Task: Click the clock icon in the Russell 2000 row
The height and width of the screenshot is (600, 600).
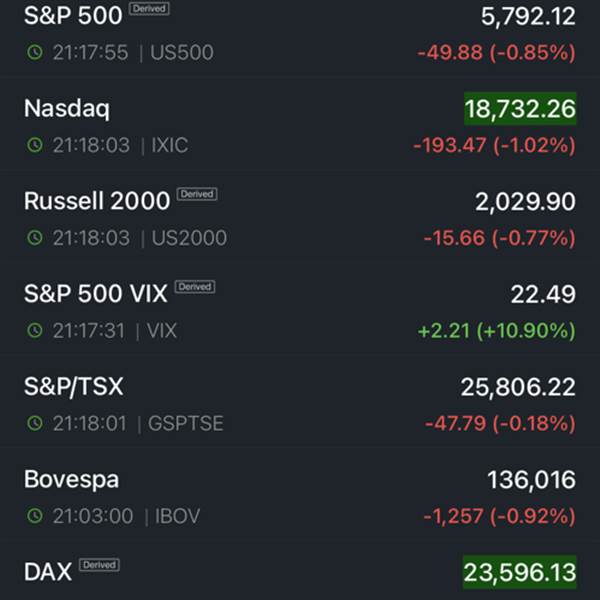Action: (35, 238)
